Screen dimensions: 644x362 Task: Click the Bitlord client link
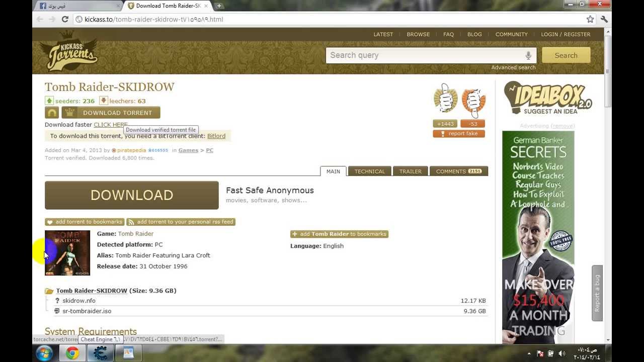point(216,136)
